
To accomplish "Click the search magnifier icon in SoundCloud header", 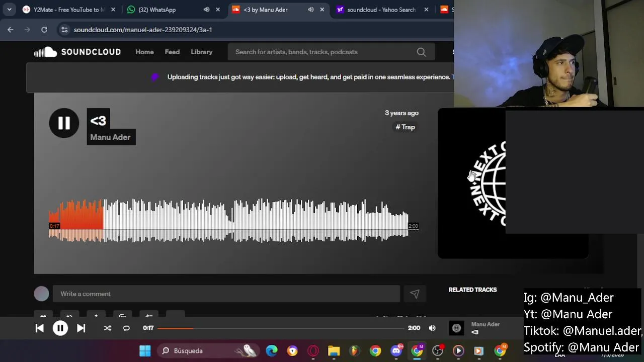I will 421,52.
